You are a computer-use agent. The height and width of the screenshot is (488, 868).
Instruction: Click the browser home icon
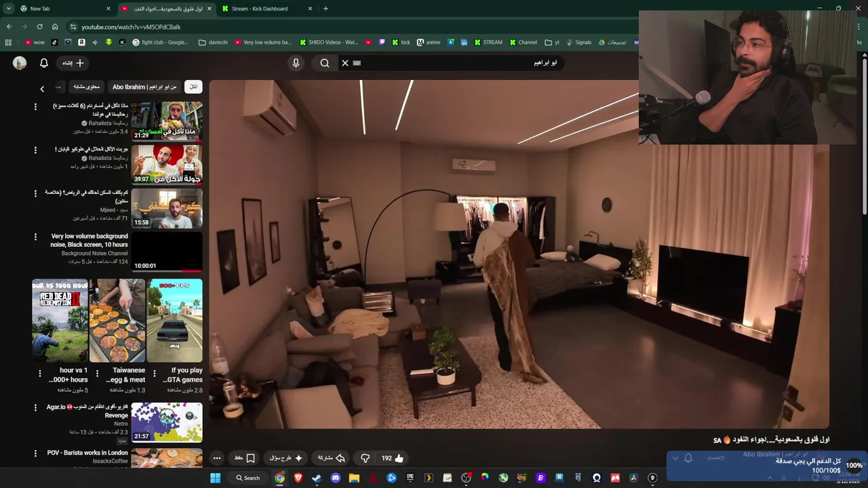55,26
